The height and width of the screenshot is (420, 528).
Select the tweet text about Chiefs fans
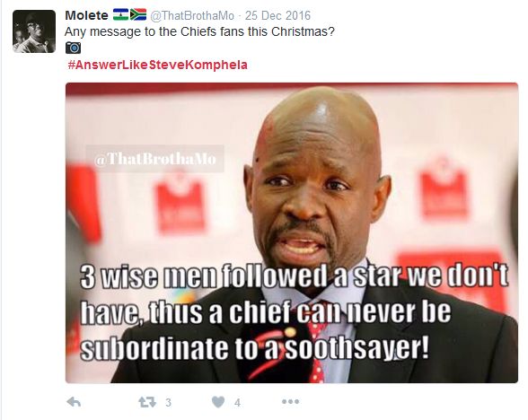coord(199,31)
